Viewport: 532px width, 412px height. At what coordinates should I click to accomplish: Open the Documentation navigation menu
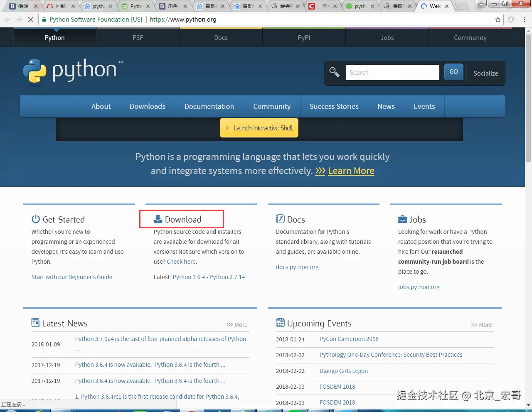(x=209, y=106)
